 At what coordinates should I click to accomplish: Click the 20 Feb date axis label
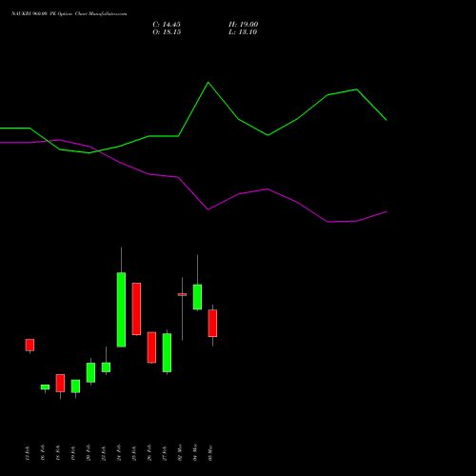click(89, 453)
